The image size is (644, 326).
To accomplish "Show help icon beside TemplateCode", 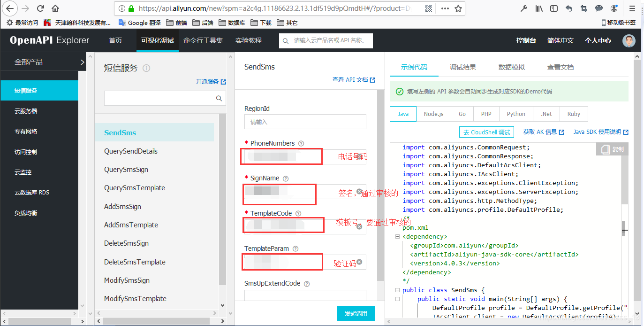I will 298,213.
